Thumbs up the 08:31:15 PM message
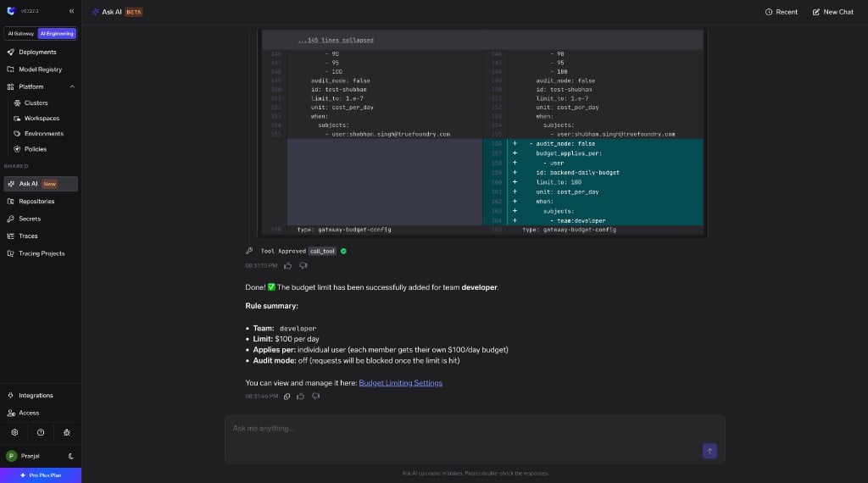The image size is (868, 483). [288, 266]
